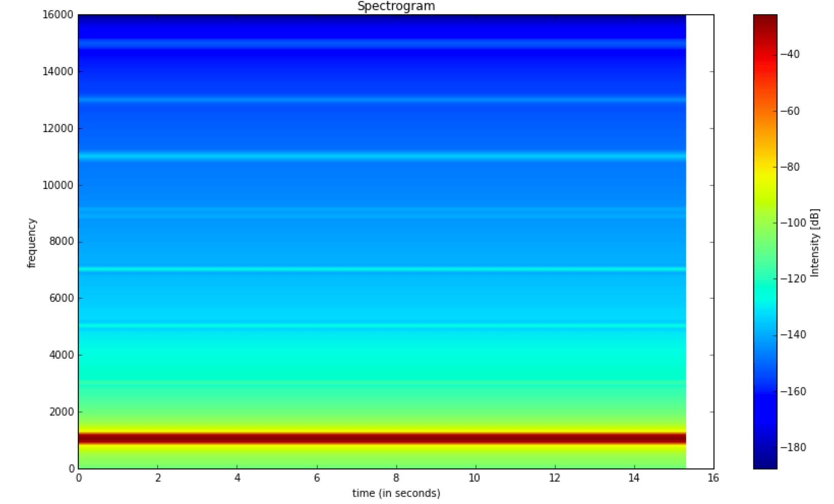Click the -180 dB tick label on colorbar
The width and height of the screenshot is (834, 504).
coord(794,448)
